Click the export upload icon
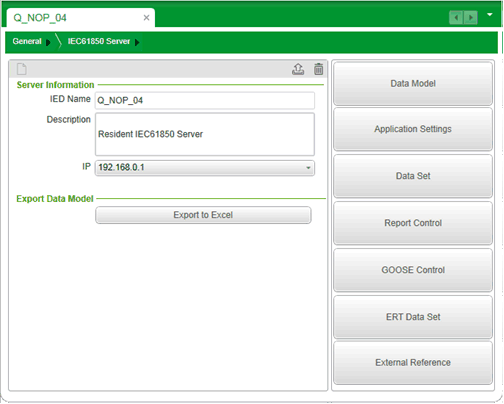 tap(298, 69)
